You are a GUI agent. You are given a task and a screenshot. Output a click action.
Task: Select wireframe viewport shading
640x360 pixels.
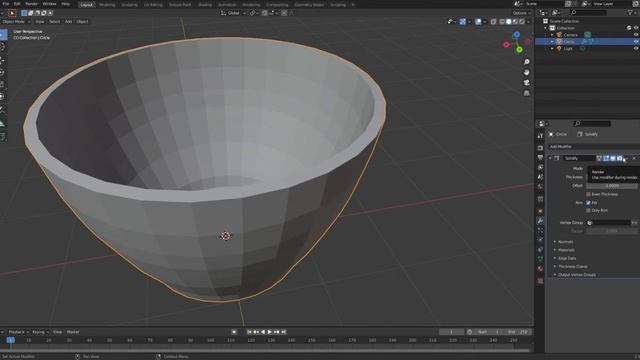click(x=502, y=22)
